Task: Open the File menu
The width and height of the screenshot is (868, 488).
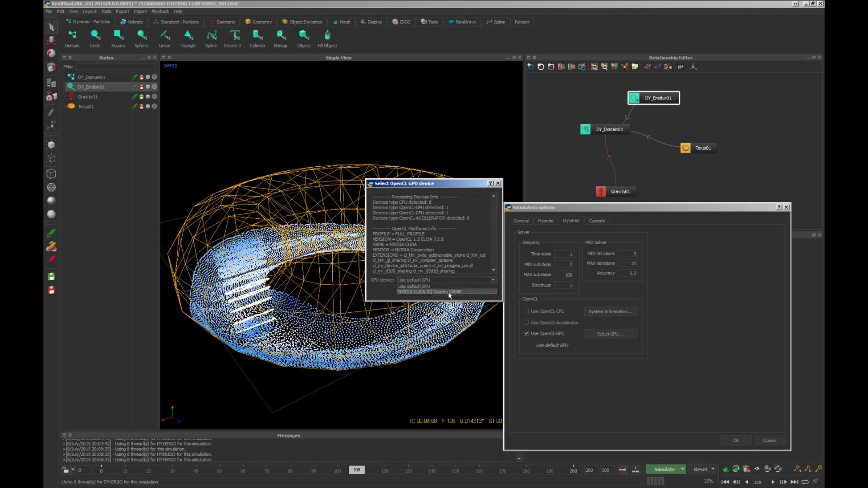Action: tap(49, 12)
